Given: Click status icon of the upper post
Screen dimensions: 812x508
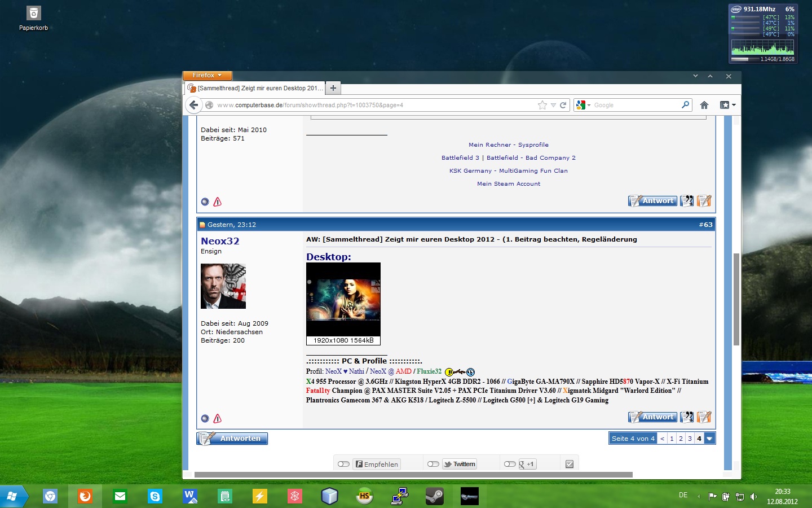Looking at the screenshot, I should [x=205, y=202].
